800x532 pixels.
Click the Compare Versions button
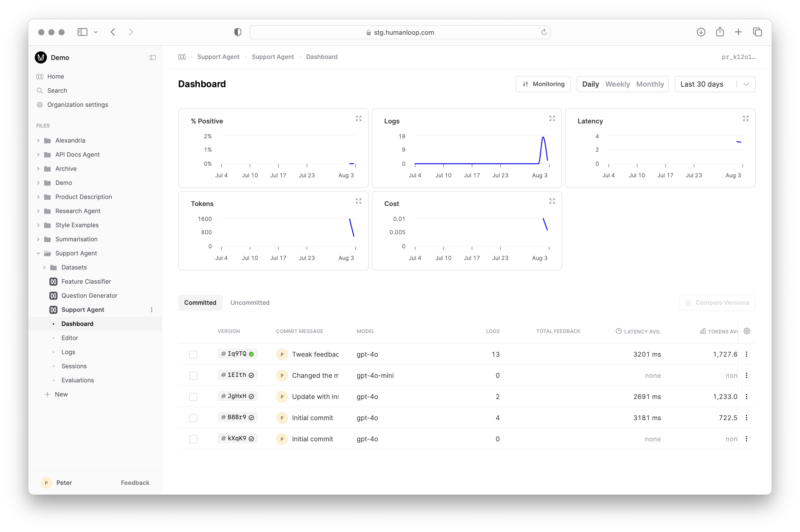pos(717,302)
